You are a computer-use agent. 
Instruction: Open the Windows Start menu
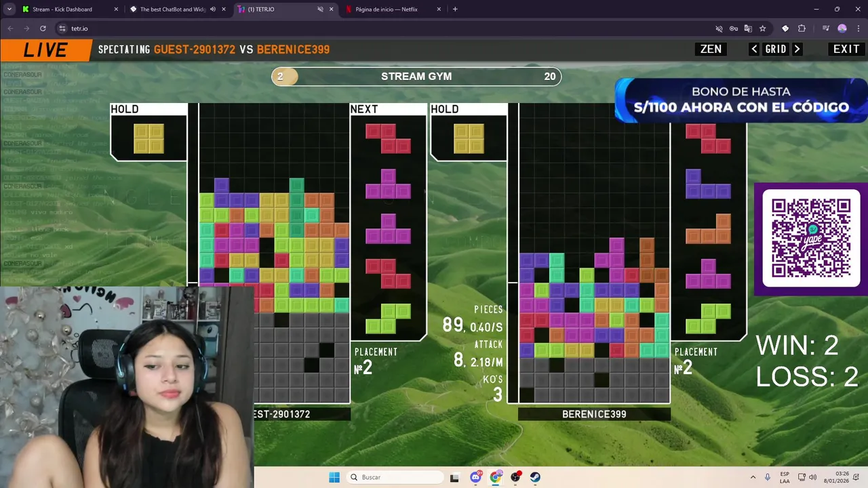pos(334,477)
